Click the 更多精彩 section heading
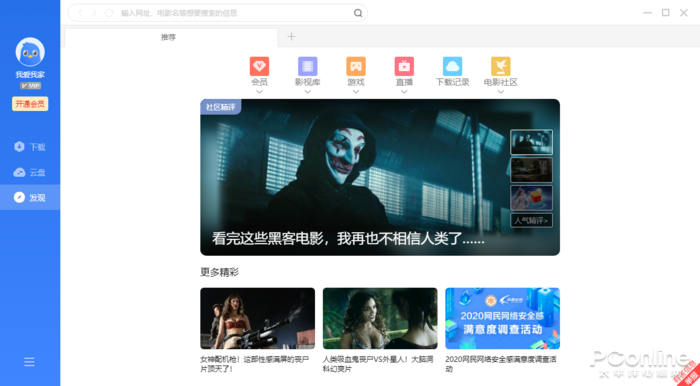The image size is (700, 386). click(x=220, y=272)
